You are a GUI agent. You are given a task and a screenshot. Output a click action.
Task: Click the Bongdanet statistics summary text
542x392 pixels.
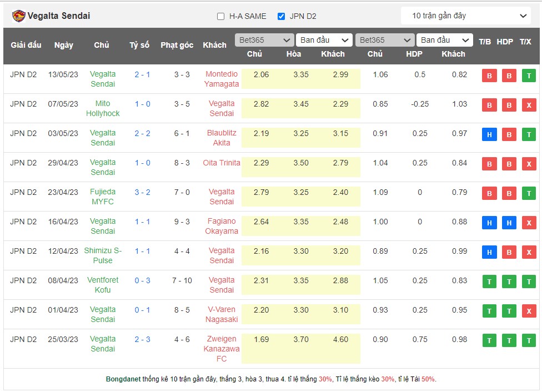[270, 379]
